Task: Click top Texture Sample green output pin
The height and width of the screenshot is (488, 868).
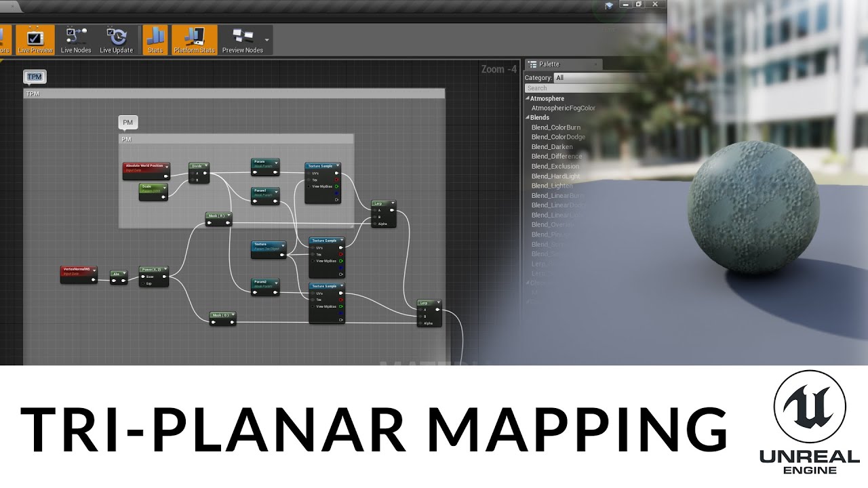Action: point(336,186)
